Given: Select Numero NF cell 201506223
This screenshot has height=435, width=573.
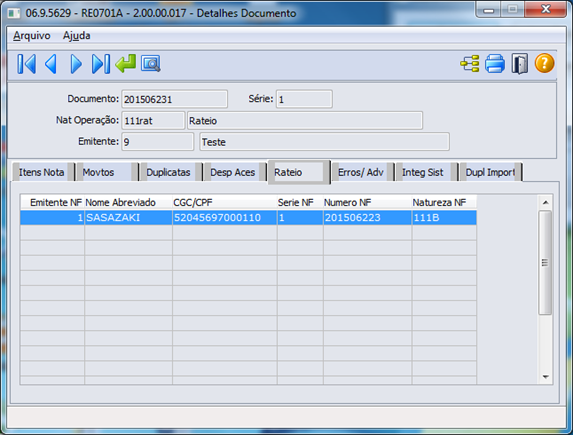Looking at the screenshot, I should pos(367,218).
